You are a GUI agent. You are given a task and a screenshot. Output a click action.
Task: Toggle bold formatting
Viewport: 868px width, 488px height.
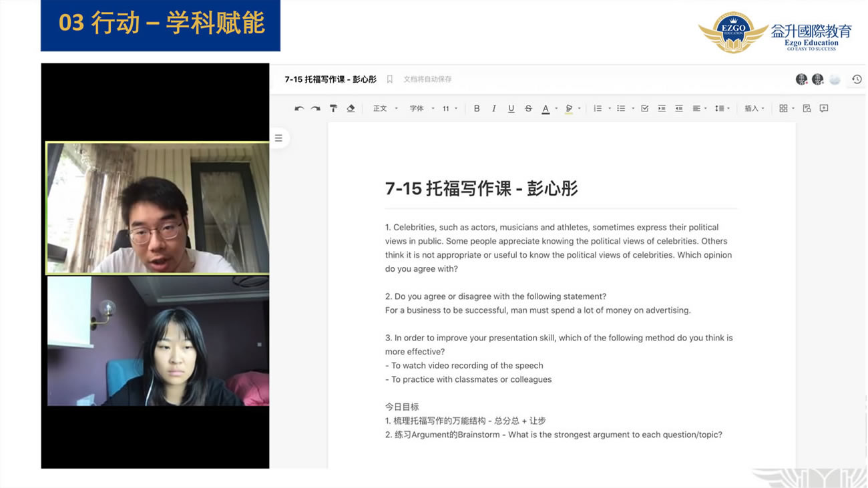(477, 108)
